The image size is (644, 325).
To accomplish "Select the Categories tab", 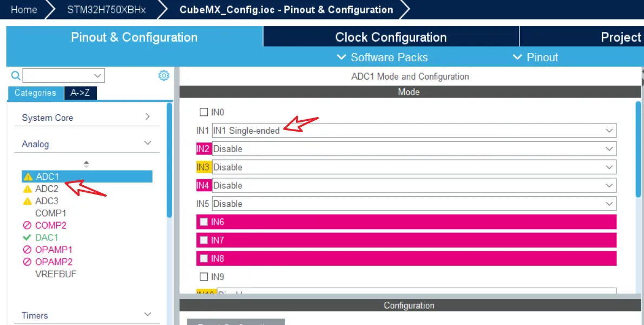I will (x=35, y=93).
